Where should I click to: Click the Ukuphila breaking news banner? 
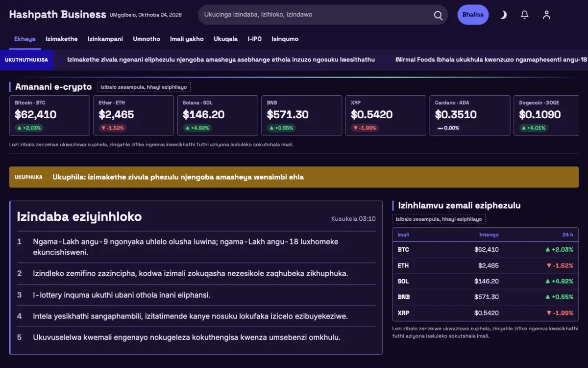point(294,177)
